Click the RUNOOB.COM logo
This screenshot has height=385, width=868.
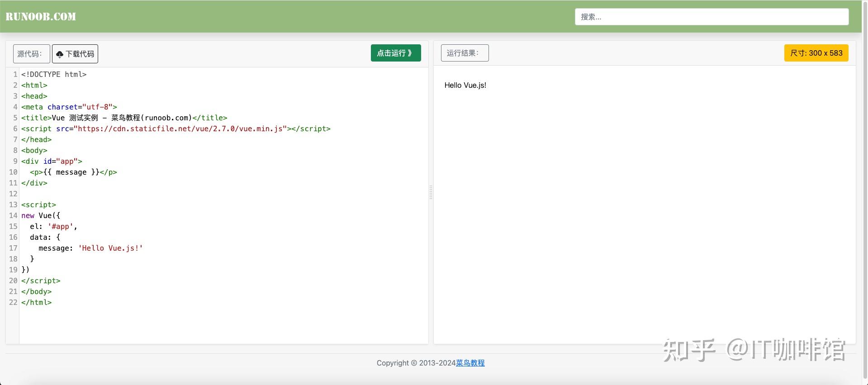coord(41,17)
